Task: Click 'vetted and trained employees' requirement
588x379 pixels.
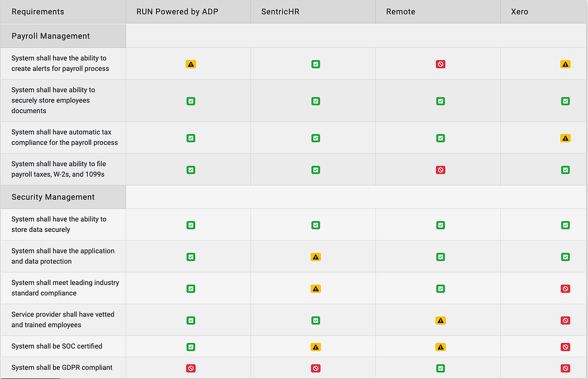Action: tap(63, 320)
